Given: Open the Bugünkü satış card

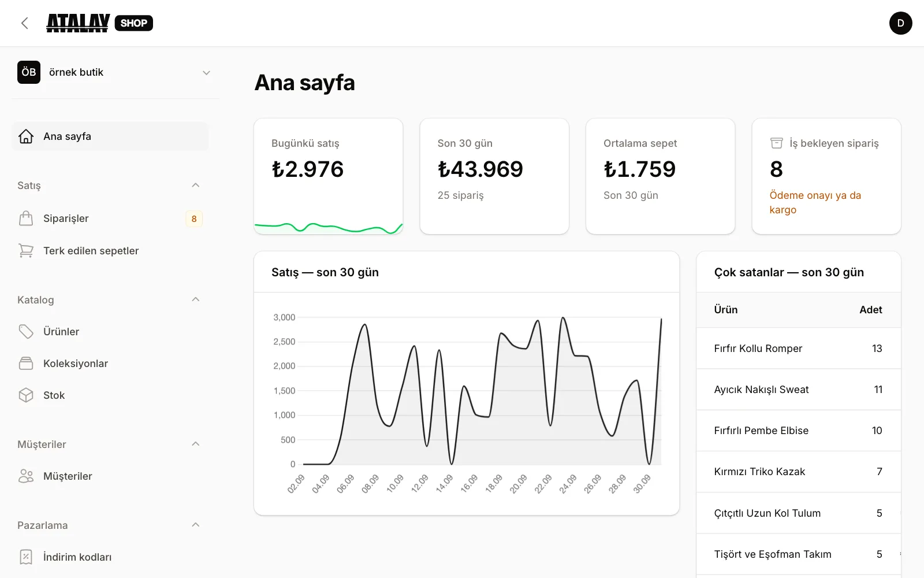Looking at the screenshot, I should 329,176.
